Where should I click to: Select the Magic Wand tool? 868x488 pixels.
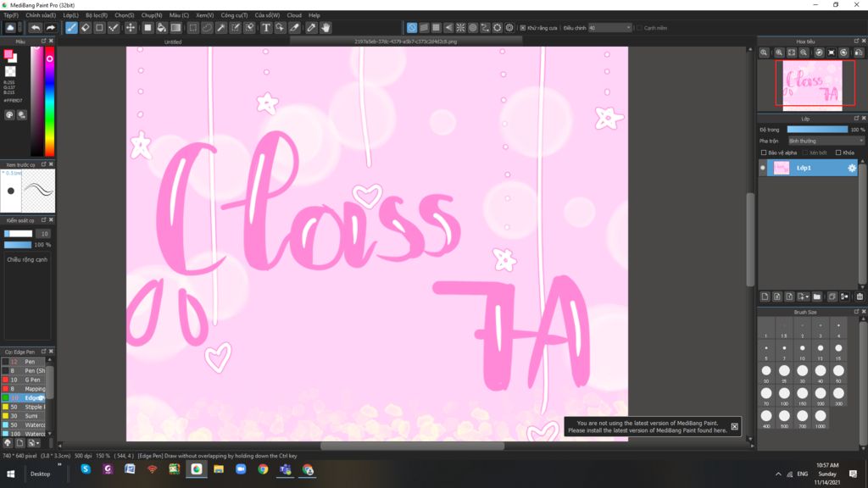pos(221,28)
